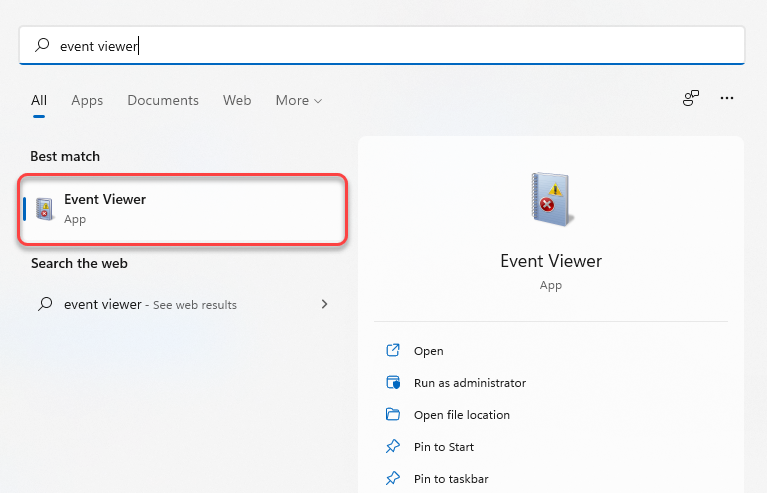Open "event viewer - See web results"
The height and width of the screenshot is (493, 767).
150,304
